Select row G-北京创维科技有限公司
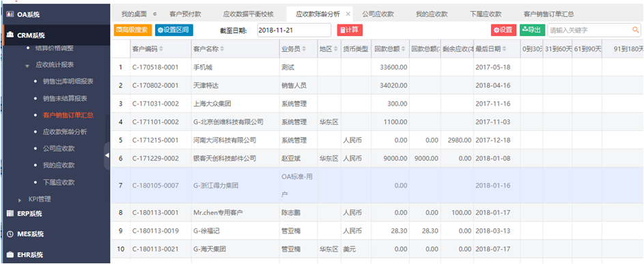The width and height of the screenshot is (644, 264). pyautogui.click(x=377, y=122)
